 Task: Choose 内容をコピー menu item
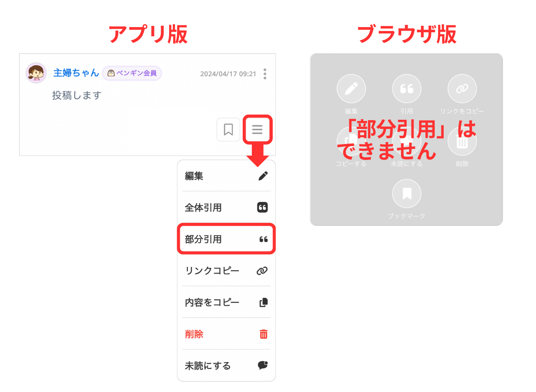click(226, 302)
